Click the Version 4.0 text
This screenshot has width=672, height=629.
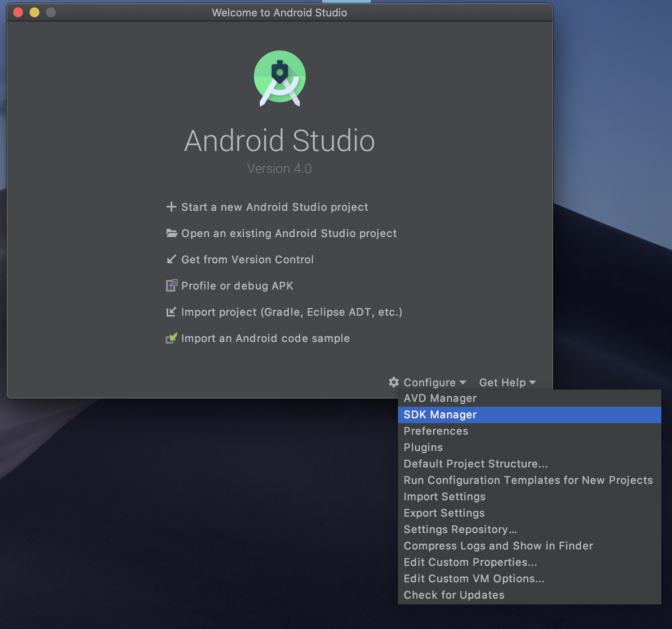click(x=279, y=169)
